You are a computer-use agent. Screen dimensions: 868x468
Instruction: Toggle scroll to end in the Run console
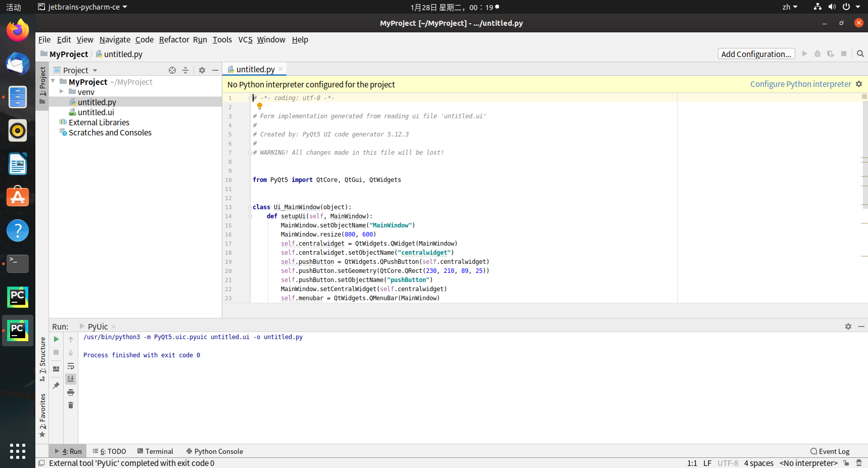71,379
